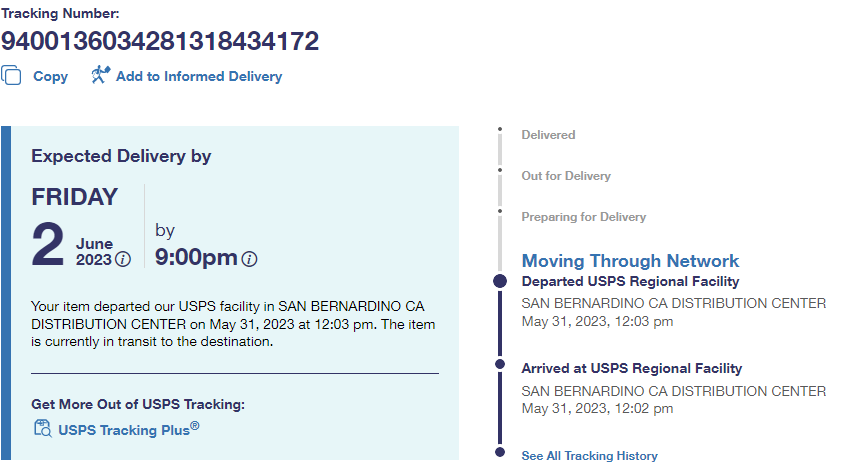Select the Delivered status step
Screen dimensions: 855x463
548,135
